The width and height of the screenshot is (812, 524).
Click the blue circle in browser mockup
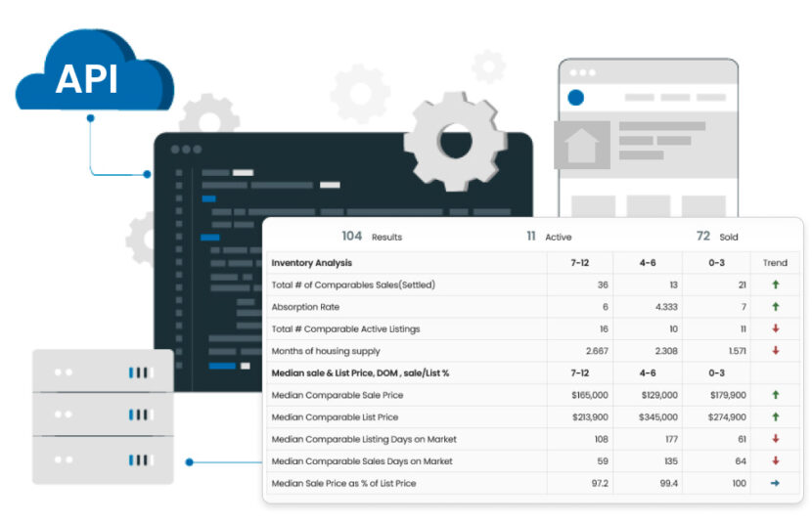(576, 97)
